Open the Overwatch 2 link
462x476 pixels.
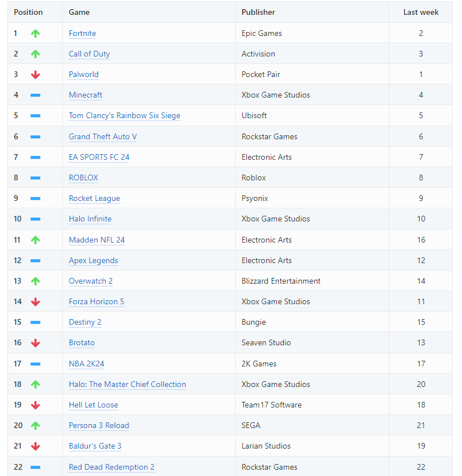(91, 281)
